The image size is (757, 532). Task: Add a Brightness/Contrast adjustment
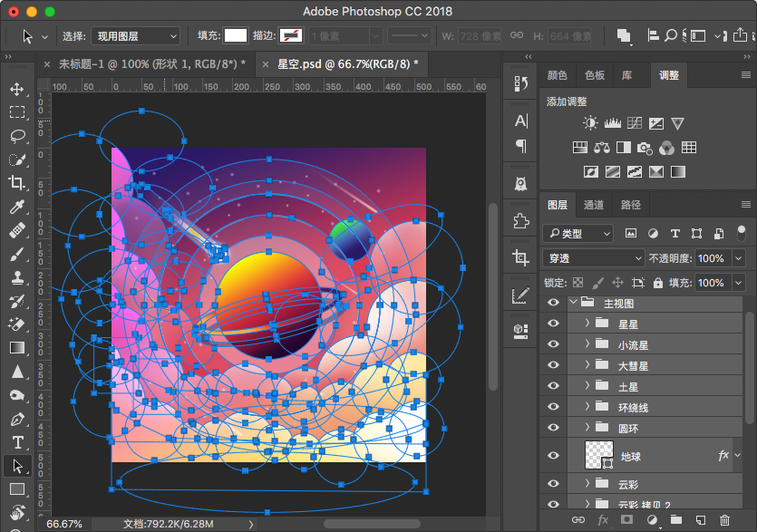590,123
